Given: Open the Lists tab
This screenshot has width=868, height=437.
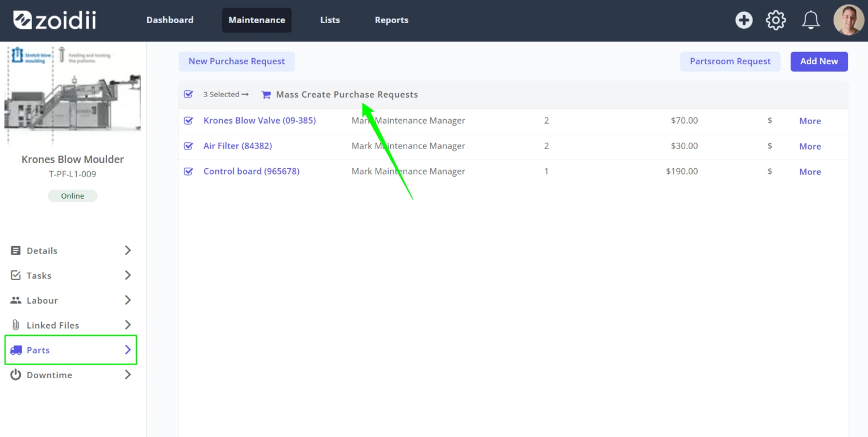Looking at the screenshot, I should click(x=330, y=20).
